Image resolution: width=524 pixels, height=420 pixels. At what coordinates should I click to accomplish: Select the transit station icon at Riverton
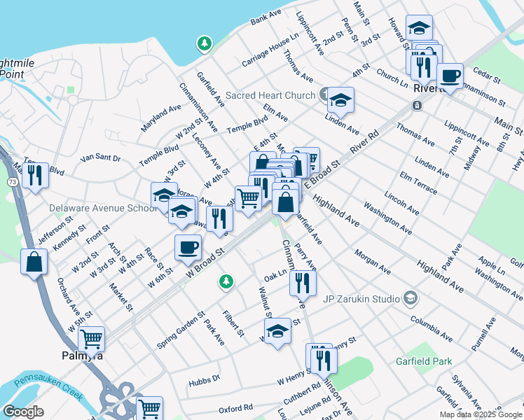point(417,106)
